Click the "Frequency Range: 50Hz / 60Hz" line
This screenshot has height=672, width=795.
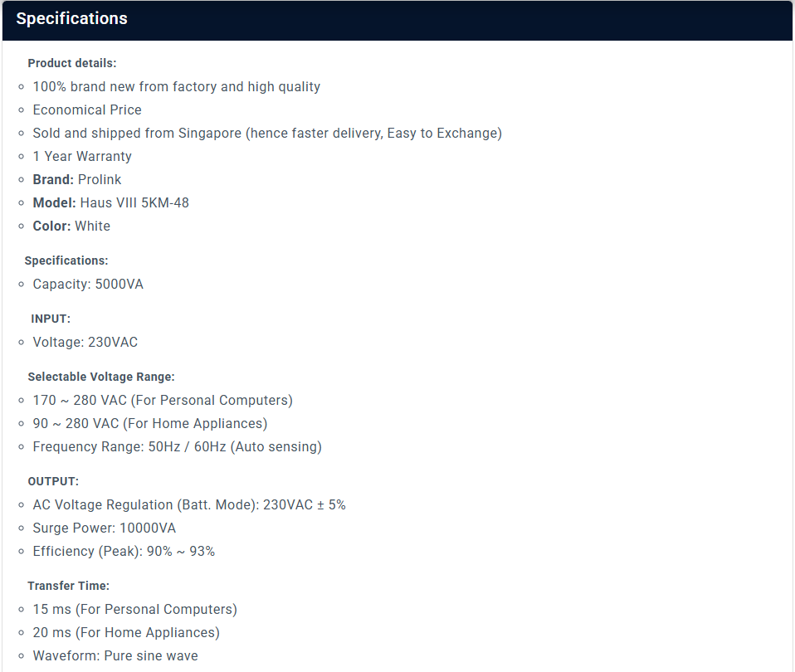click(x=177, y=446)
